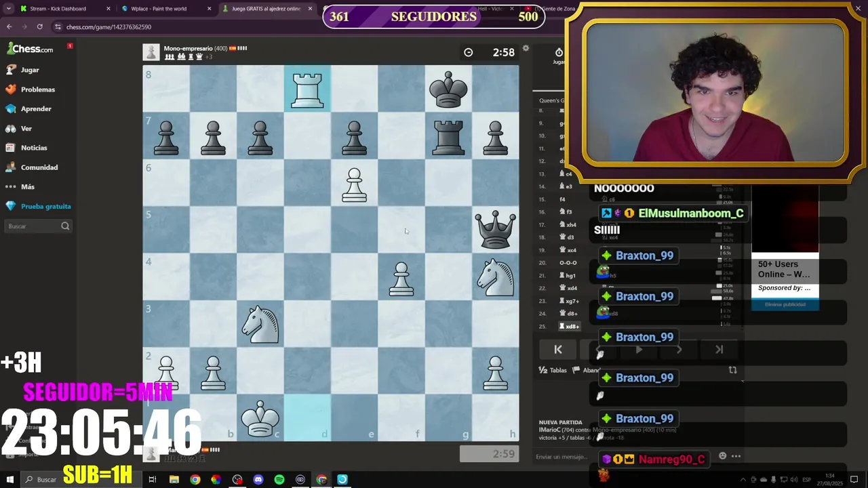Open the red notification badge near logo
The height and width of the screenshot is (488, 868).
[x=70, y=46]
